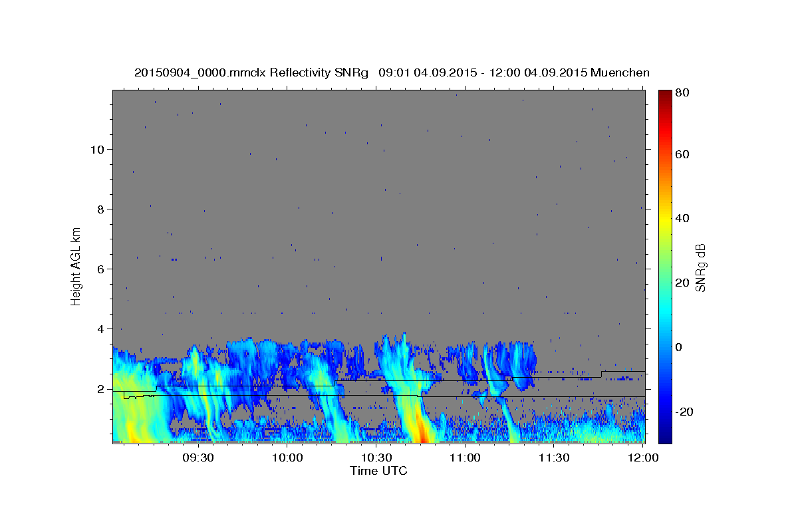Click the height tick label 4

102,329
